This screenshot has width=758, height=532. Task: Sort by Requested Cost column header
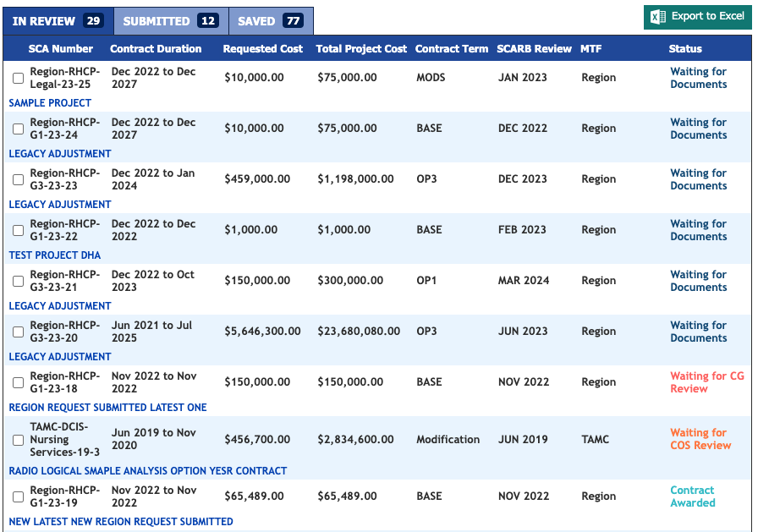[x=262, y=49]
